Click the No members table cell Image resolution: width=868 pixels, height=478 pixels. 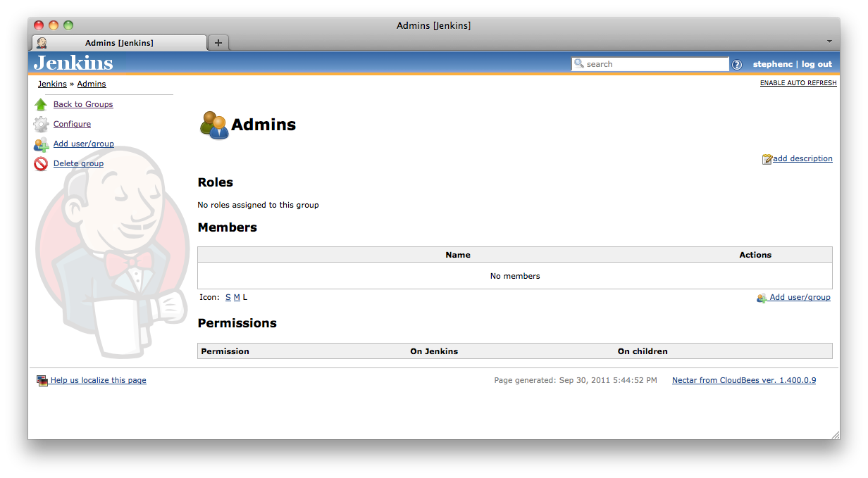coord(515,276)
